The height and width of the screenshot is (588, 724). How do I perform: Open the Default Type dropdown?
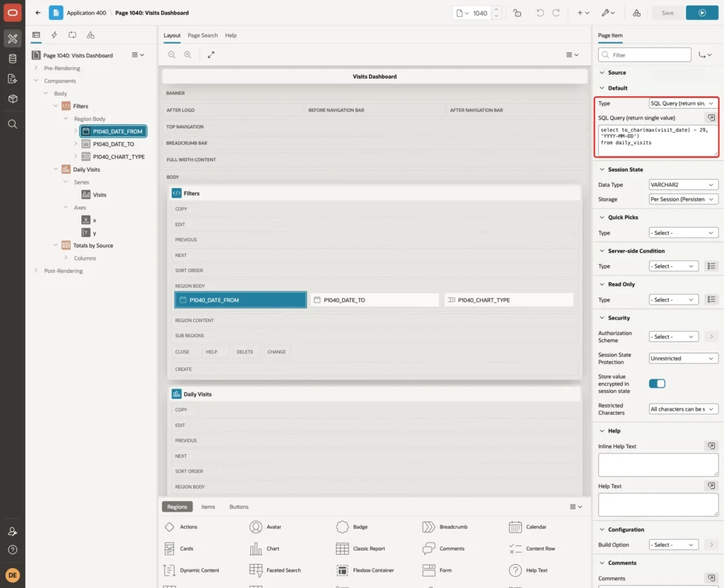tap(682, 103)
